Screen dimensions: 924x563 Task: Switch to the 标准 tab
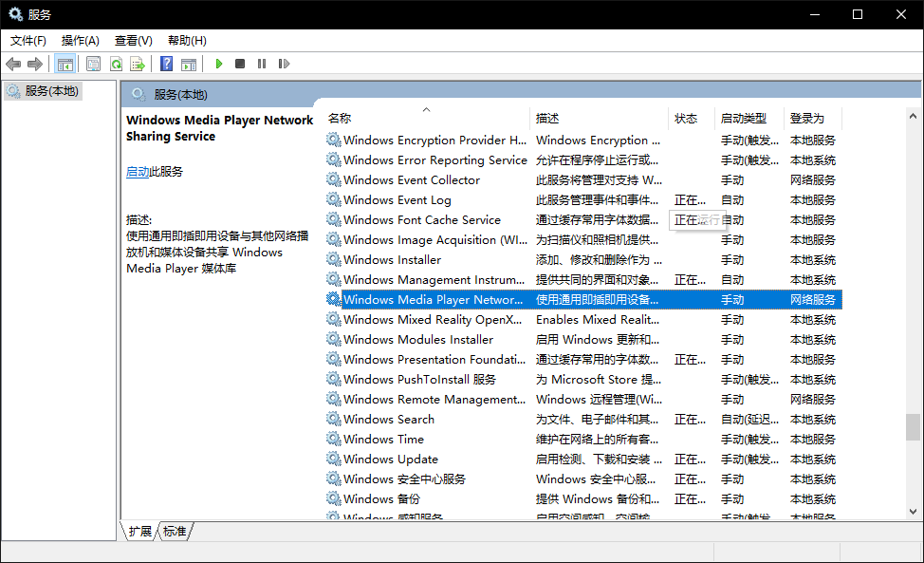coord(175,531)
